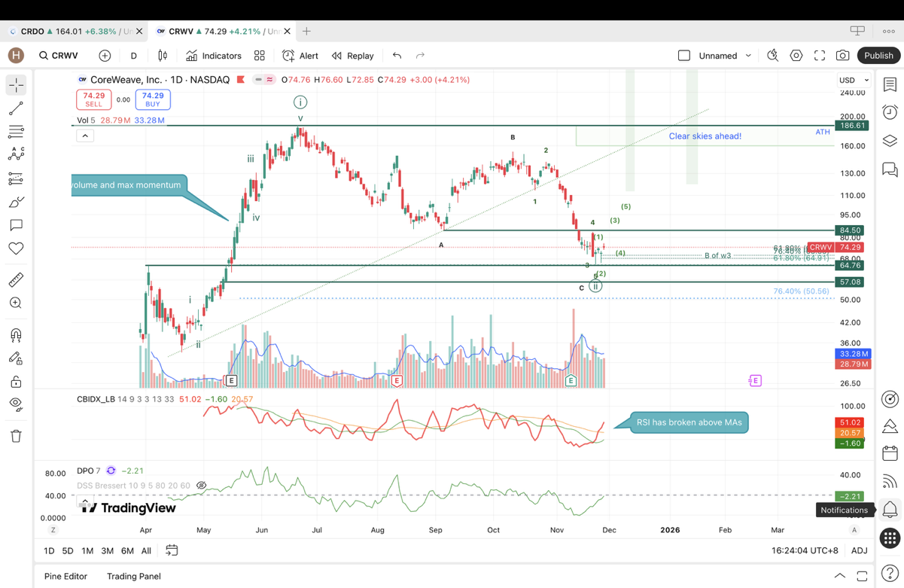Select the trend line drawing tool
904x588 pixels.
tap(16, 109)
